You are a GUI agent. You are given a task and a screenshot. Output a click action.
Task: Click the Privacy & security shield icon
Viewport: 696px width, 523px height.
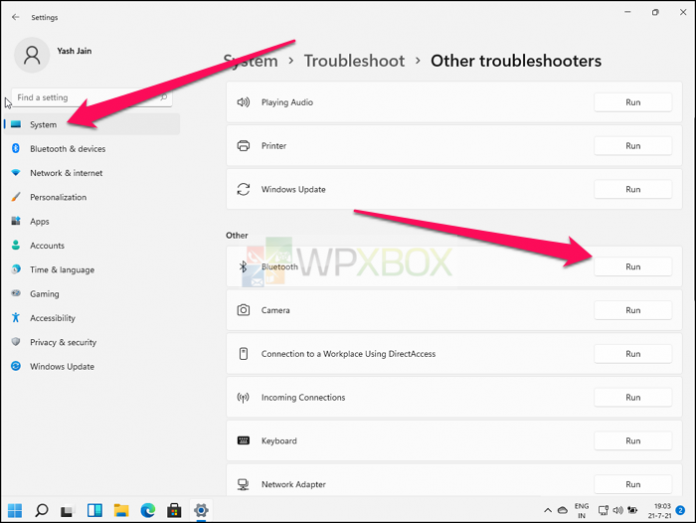pyautogui.click(x=16, y=341)
